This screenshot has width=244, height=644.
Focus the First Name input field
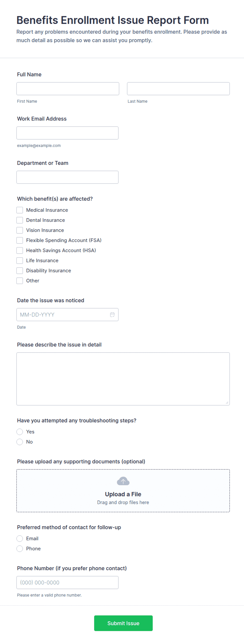coord(68,89)
